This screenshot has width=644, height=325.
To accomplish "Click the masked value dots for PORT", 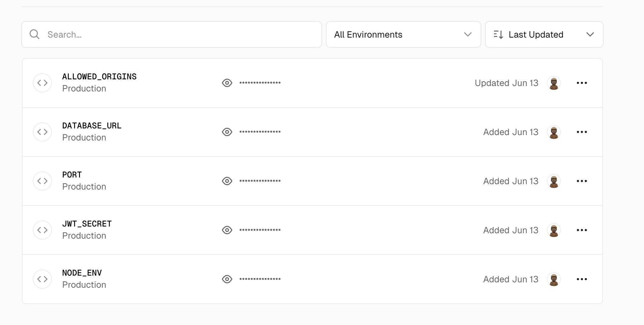I will coord(260,181).
